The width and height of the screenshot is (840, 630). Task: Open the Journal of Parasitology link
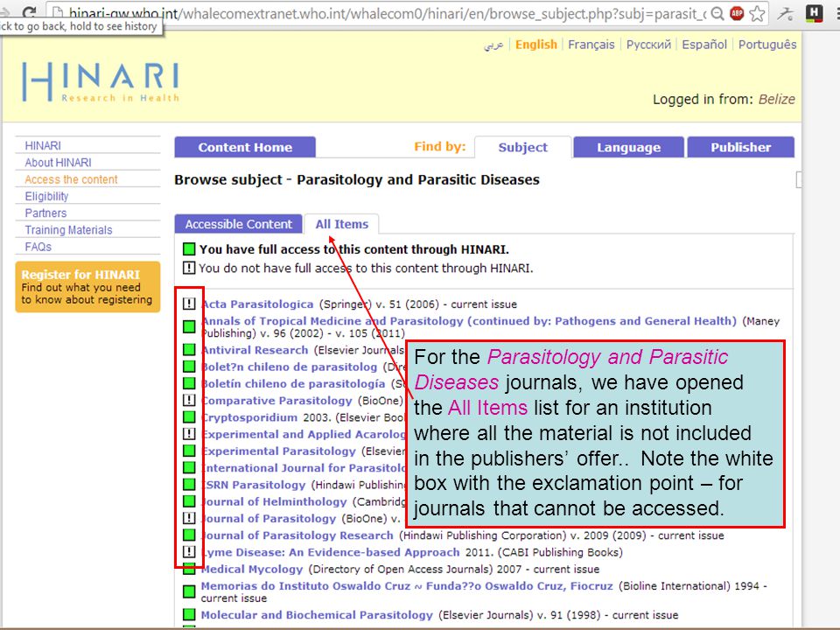(x=269, y=519)
